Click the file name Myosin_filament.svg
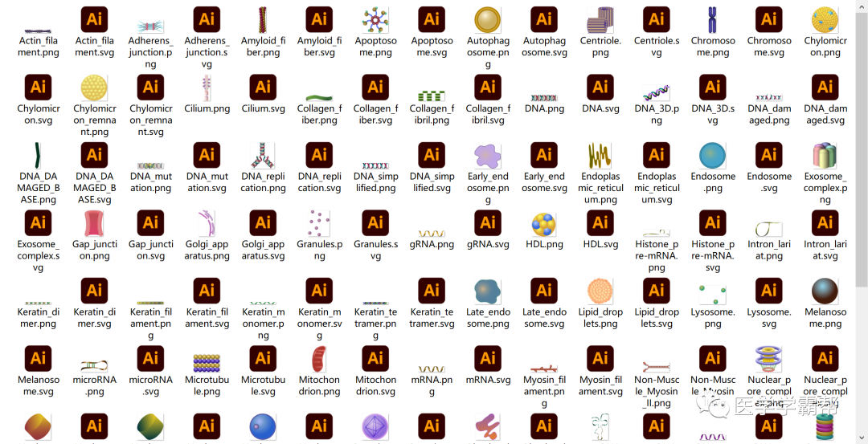 pyautogui.click(x=600, y=386)
